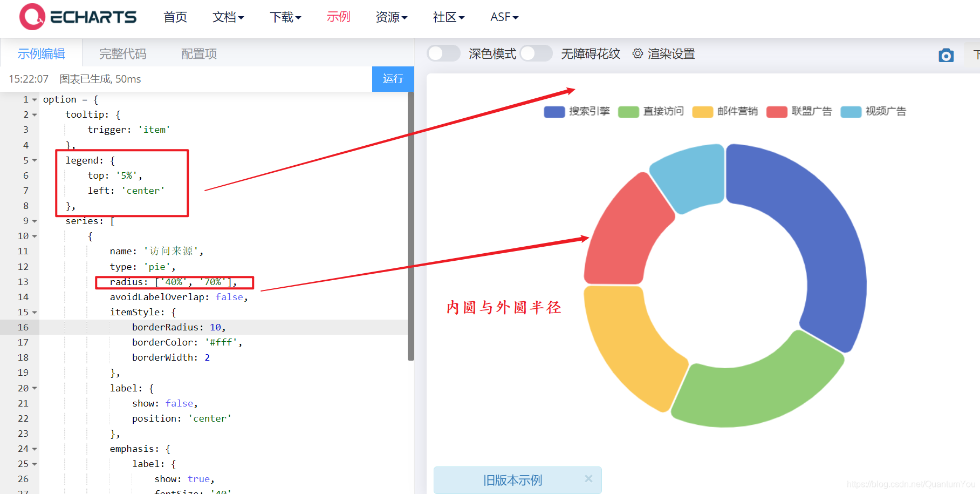Collapse itemStyle fold at line 15
The image size is (980, 494).
[x=35, y=313]
